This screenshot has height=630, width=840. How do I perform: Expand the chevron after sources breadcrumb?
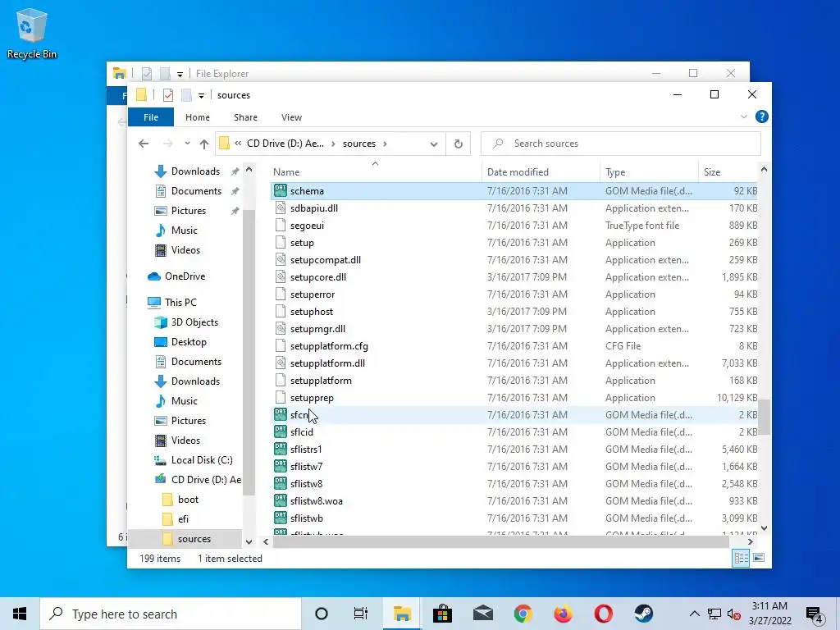click(x=385, y=144)
